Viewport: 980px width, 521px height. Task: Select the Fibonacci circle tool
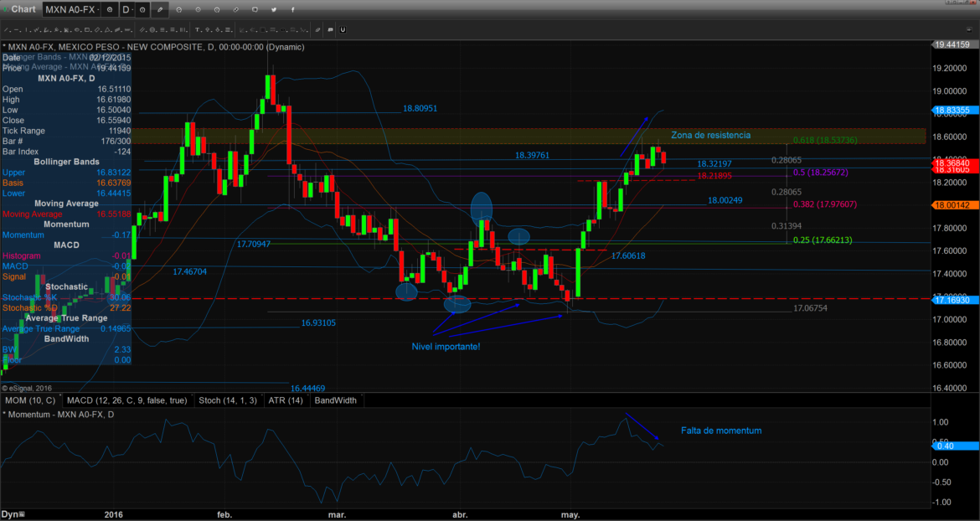152,29
